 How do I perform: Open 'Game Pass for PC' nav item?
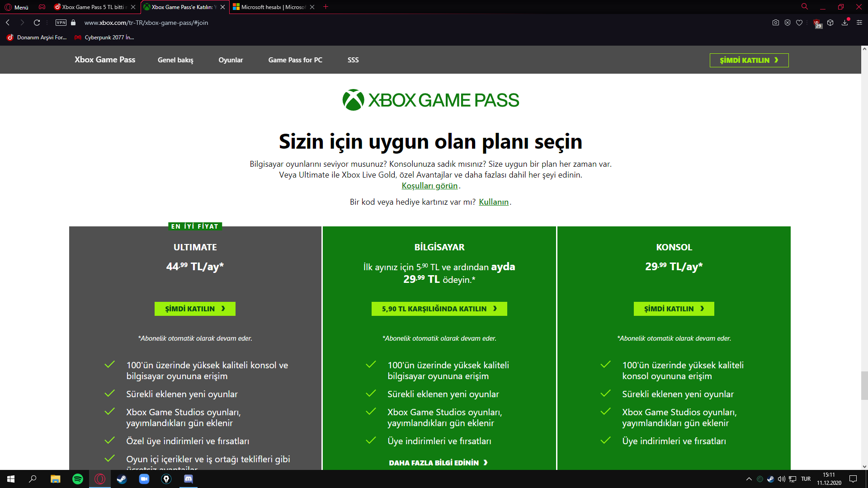click(x=295, y=60)
